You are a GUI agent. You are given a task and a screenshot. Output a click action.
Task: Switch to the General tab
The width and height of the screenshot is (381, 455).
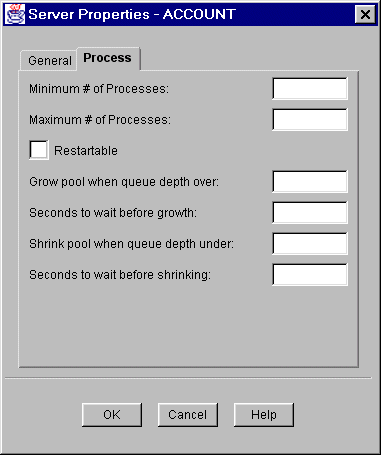click(x=49, y=60)
